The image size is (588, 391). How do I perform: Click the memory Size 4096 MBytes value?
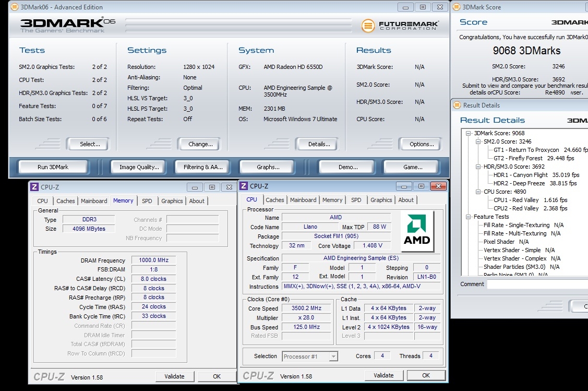pyautogui.click(x=89, y=229)
